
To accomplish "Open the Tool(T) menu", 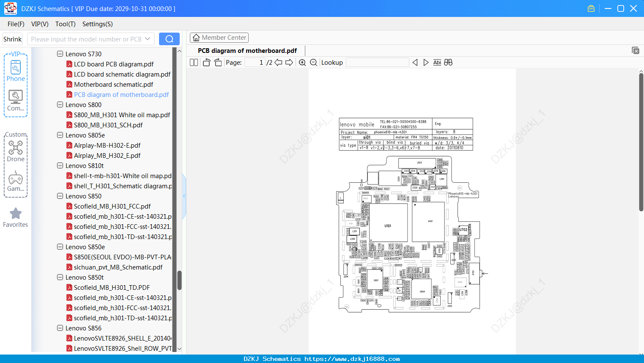I will [66, 24].
